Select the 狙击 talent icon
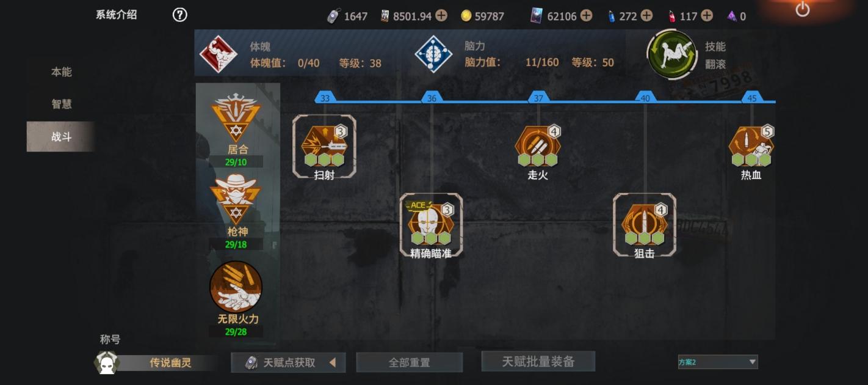Image resolution: width=868 pixels, height=385 pixels. [x=645, y=224]
